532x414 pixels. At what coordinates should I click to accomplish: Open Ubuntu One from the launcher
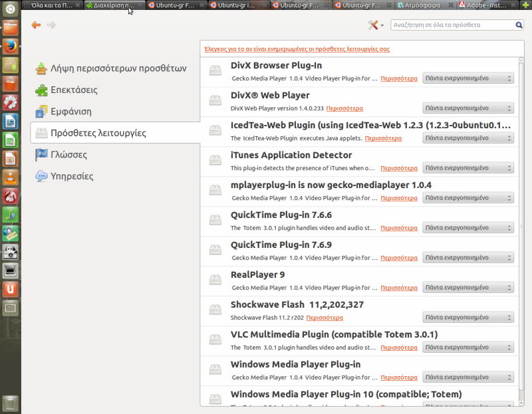tap(10, 289)
